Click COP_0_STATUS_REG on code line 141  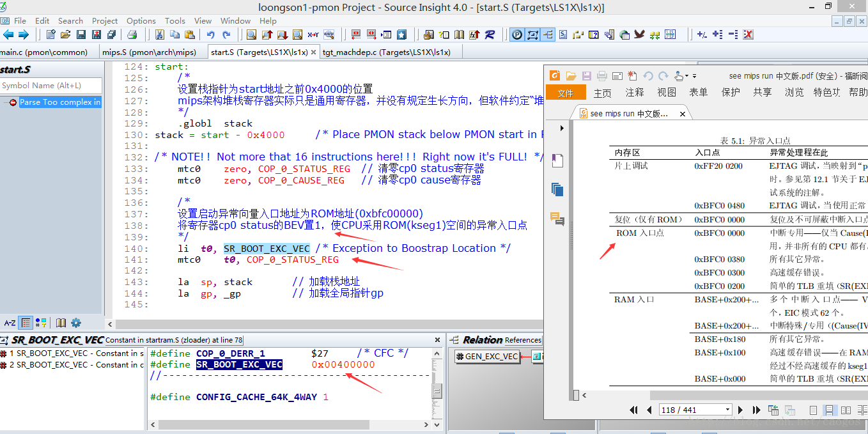click(293, 260)
